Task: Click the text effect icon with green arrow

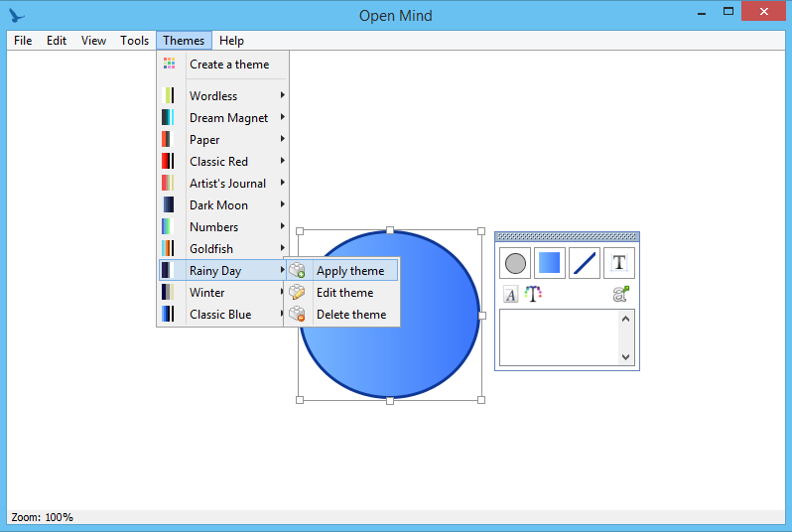Action: click(x=620, y=294)
